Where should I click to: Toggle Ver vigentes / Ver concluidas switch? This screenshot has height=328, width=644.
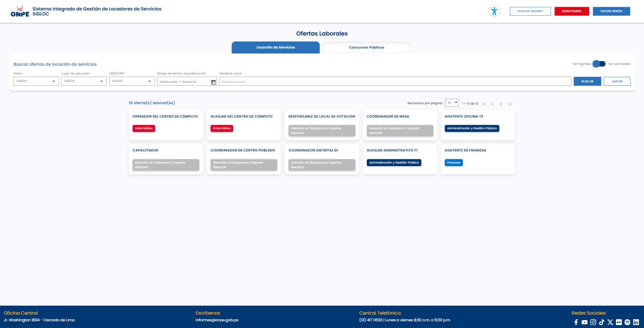(x=599, y=64)
